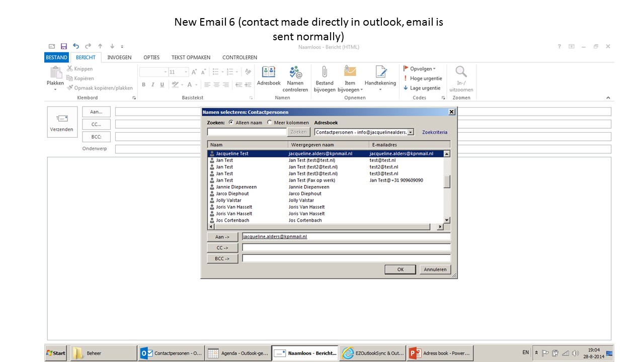Open the BESTAND tab

click(x=56, y=57)
